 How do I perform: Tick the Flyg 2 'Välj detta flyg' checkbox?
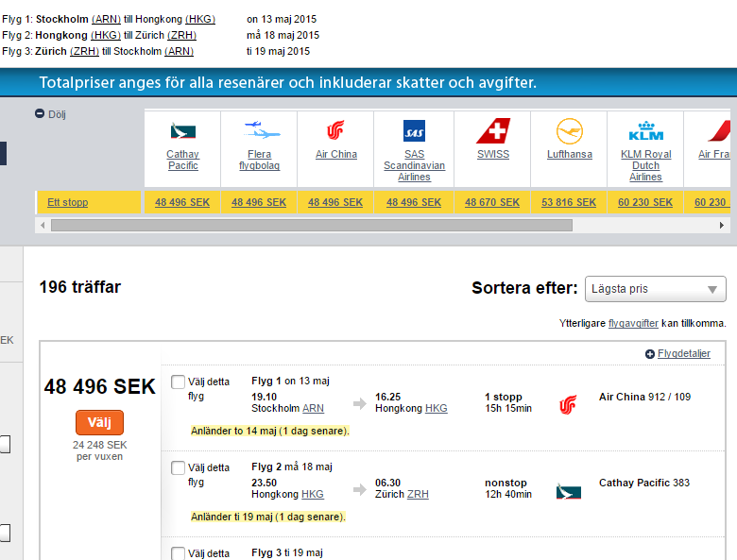178,468
